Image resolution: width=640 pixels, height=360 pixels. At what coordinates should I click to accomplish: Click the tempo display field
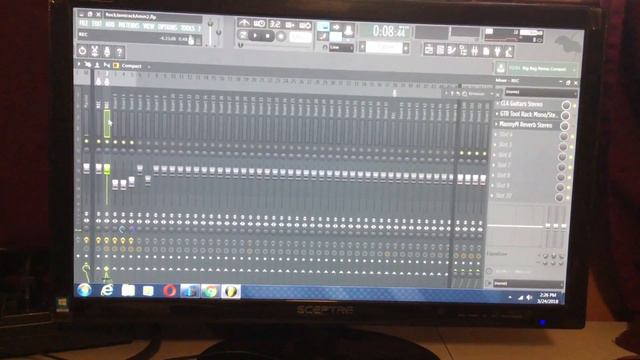[x=300, y=37]
